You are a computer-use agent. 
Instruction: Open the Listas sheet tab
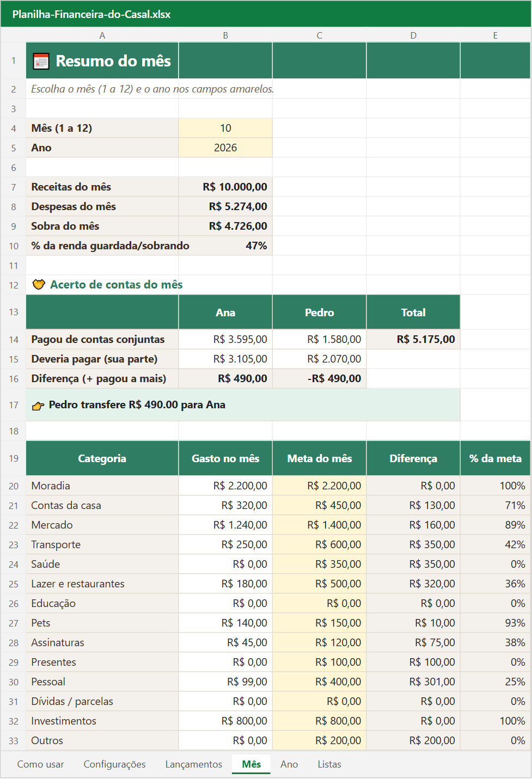(329, 764)
